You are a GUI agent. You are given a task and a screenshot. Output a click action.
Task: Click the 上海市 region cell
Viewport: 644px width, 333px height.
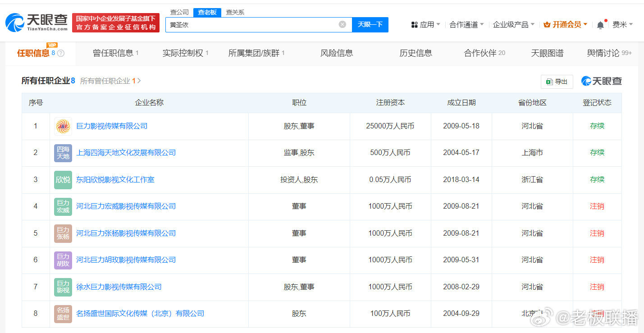point(532,153)
